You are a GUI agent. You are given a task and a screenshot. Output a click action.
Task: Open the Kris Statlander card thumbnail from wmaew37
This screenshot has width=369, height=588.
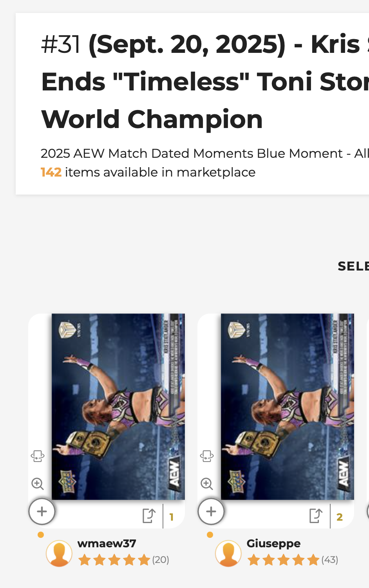click(x=118, y=406)
